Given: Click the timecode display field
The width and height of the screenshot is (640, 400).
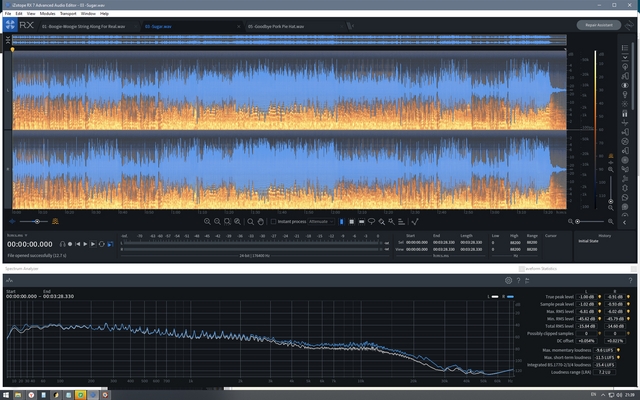Looking at the screenshot, I should pyautogui.click(x=30, y=243).
